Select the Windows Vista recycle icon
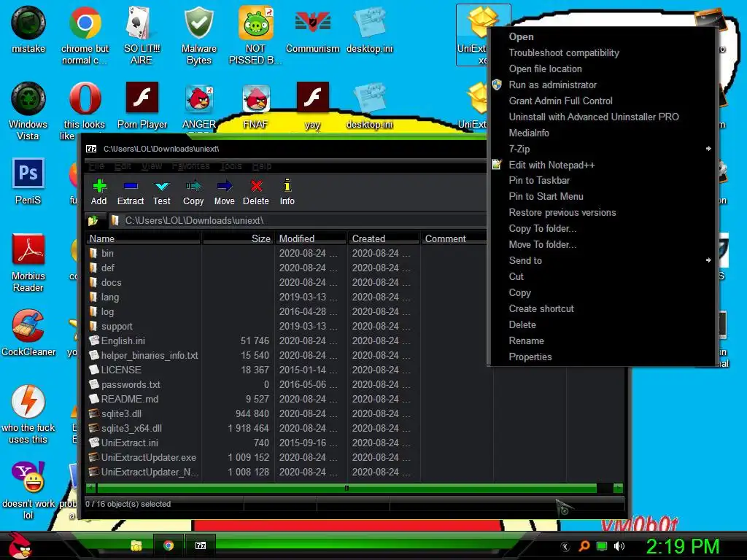The image size is (747, 560). (x=28, y=112)
